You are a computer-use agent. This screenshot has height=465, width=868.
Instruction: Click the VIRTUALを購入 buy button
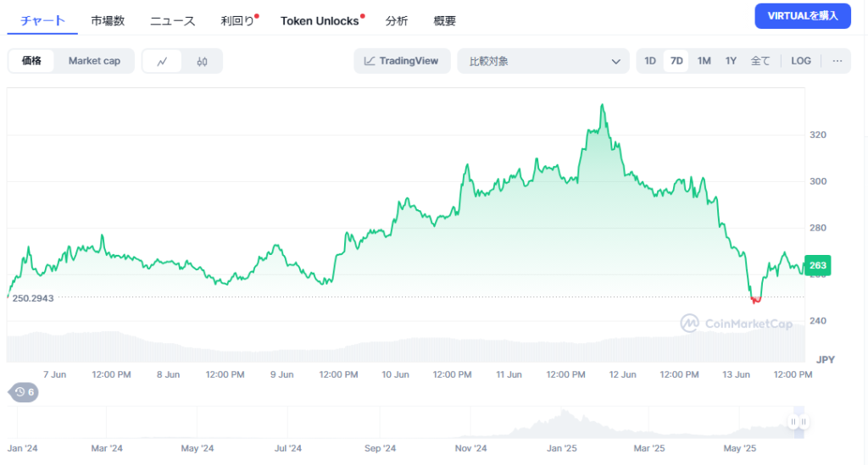(x=802, y=16)
